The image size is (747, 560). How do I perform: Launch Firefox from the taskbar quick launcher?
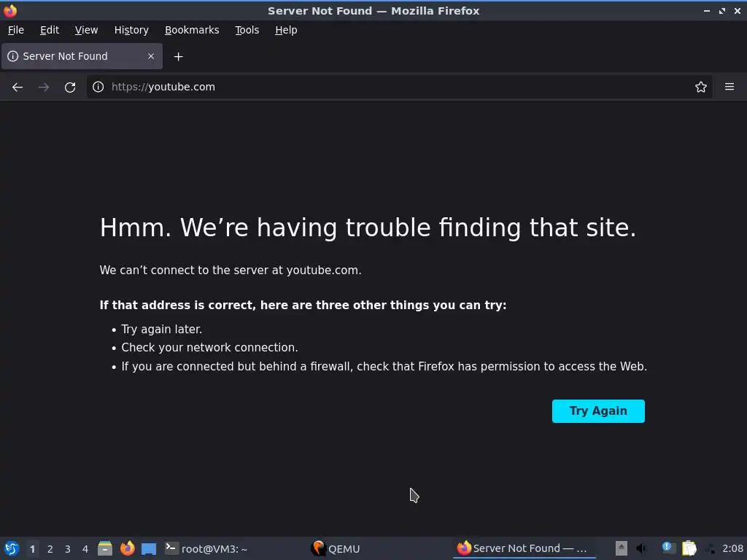pyautogui.click(x=127, y=548)
